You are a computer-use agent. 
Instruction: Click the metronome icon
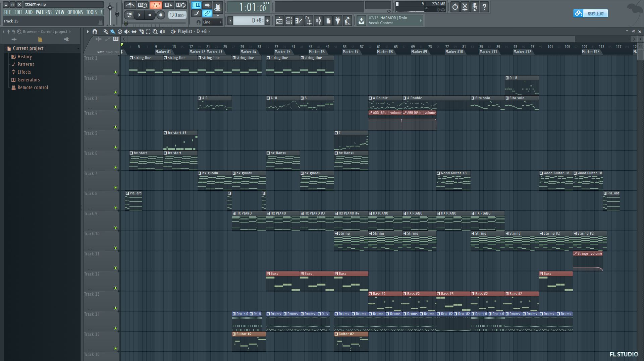130,5
